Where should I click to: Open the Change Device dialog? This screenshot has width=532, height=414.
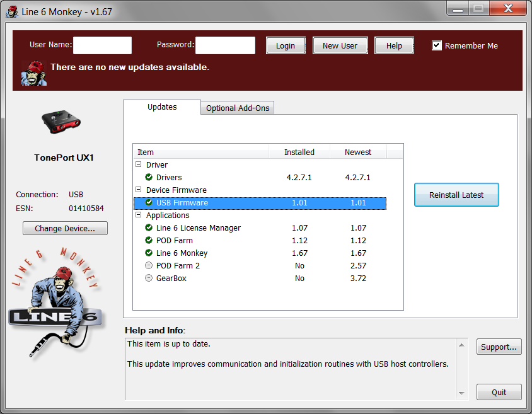[65, 228]
